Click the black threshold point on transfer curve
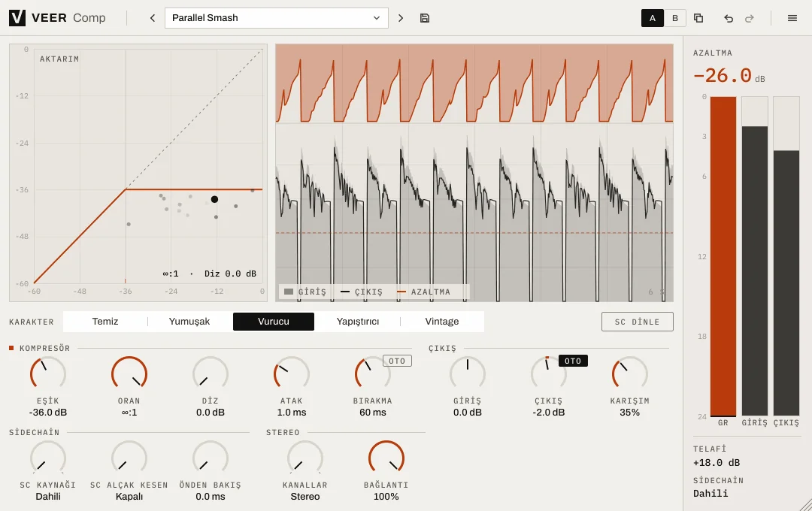 tap(214, 199)
